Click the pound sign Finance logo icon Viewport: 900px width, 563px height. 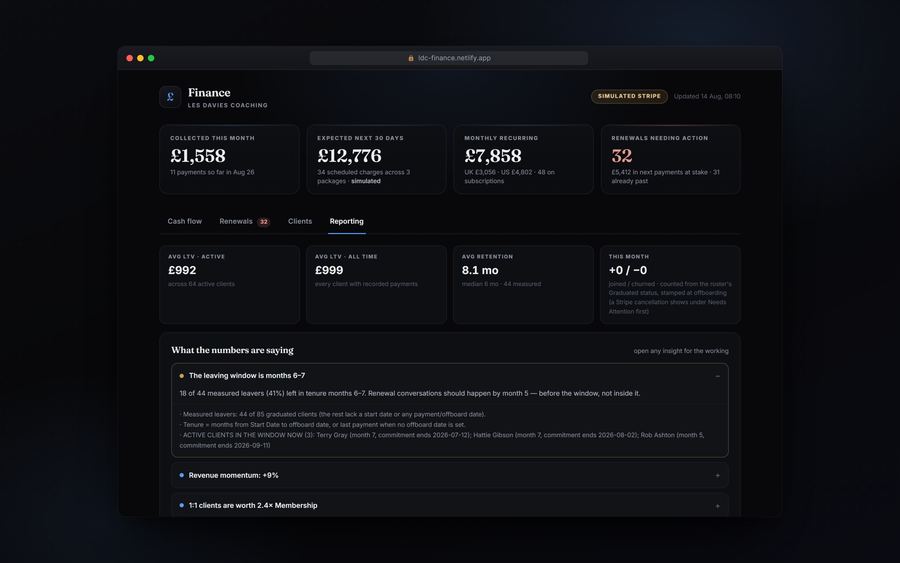coord(170,97)
